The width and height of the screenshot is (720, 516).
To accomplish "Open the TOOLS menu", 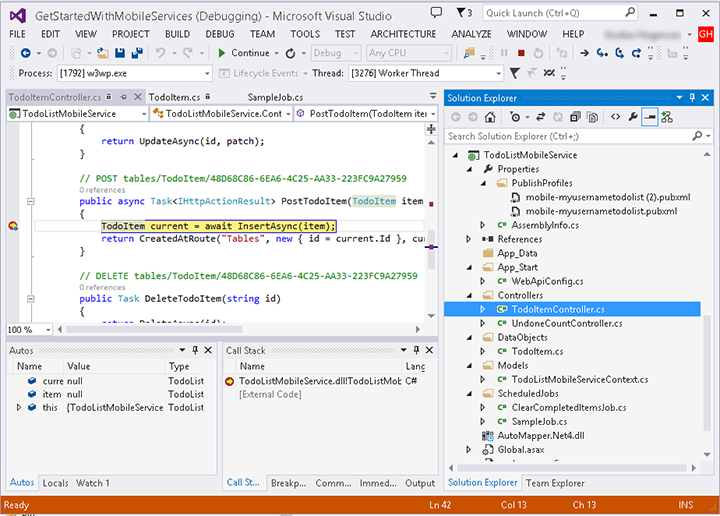I will pos(305,34).
